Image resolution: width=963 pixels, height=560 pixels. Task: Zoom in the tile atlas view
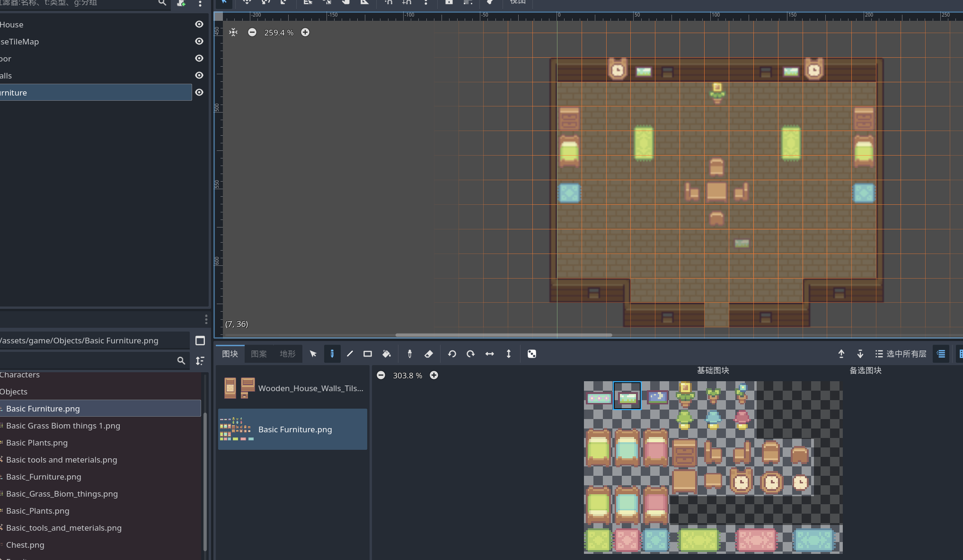434,375
